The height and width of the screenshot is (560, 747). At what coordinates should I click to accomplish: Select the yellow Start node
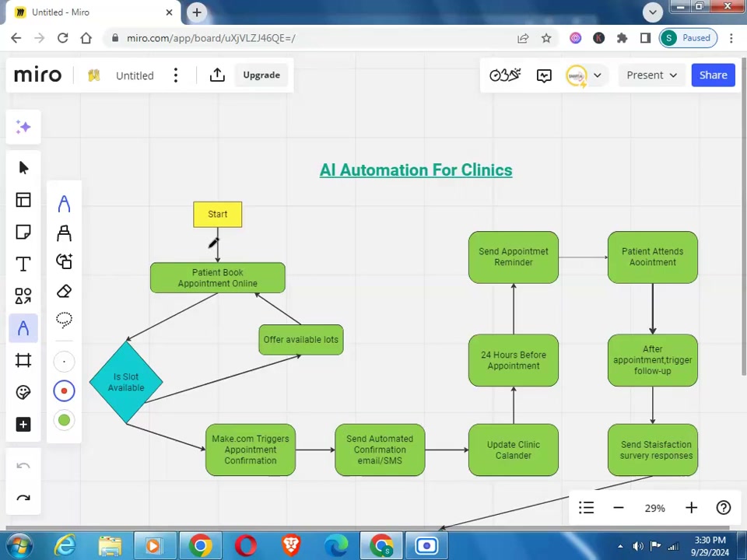(218, 215)
